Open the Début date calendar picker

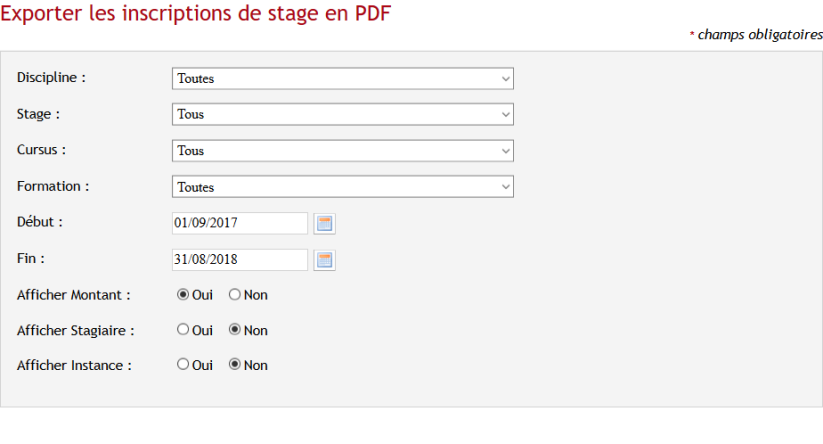(x=324, y=224)
